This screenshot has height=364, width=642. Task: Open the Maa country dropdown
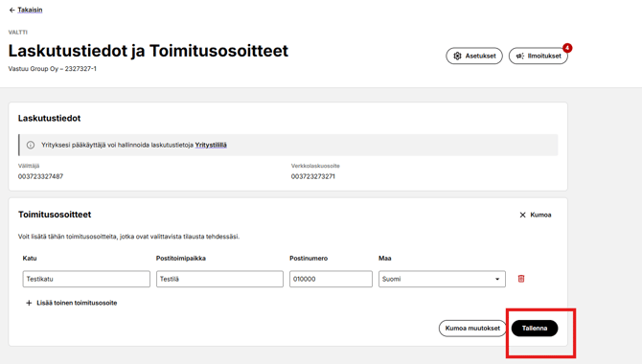point(442,279)
